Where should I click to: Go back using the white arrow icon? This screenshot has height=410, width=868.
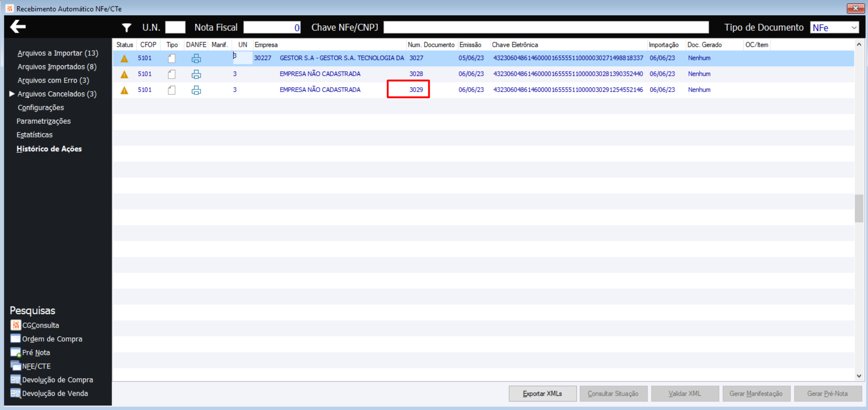(18, 27)
